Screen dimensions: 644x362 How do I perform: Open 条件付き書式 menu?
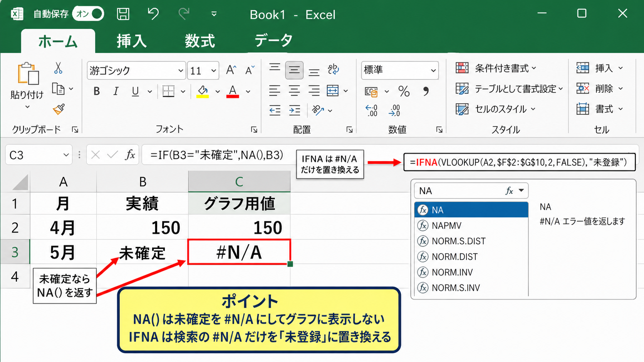point(496,68)
